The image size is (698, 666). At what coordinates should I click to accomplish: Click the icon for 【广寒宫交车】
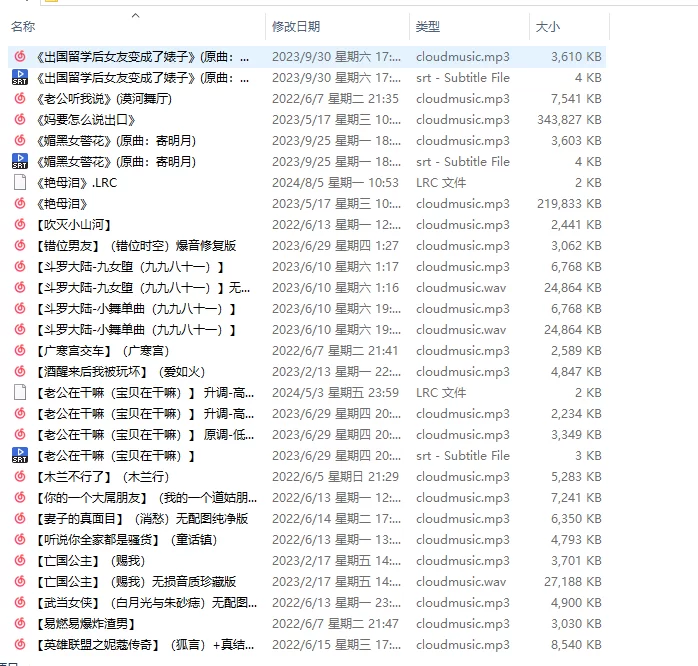(20, 350)
